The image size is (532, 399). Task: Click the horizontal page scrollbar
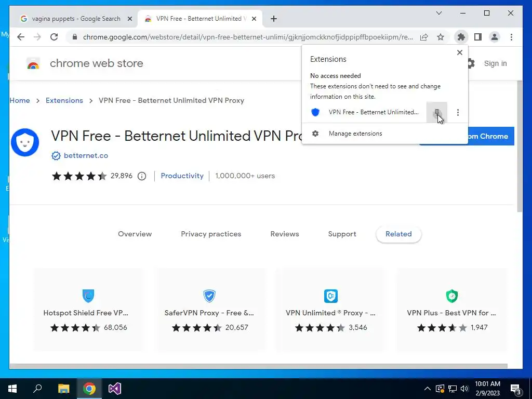point(259,366)
